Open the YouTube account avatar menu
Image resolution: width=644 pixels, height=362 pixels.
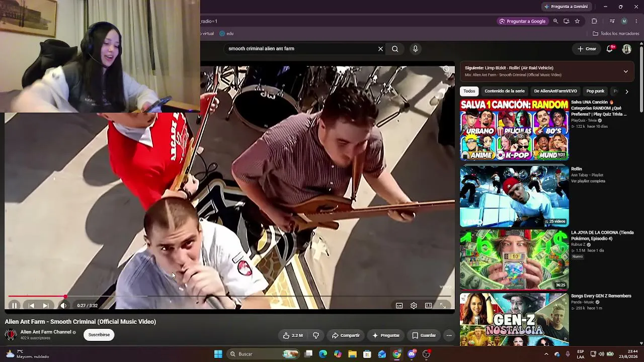pyautogui.click(x=626, y=49)
